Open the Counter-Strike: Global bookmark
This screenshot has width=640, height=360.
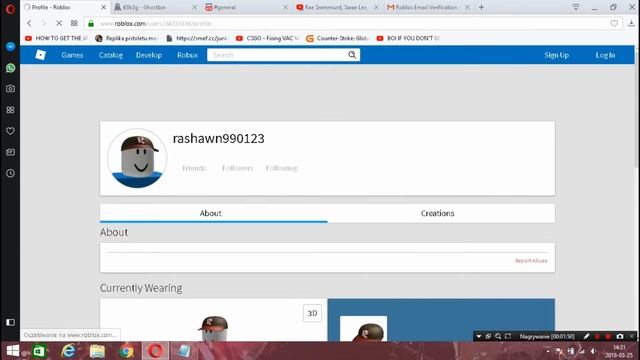[x=338, y=38]
